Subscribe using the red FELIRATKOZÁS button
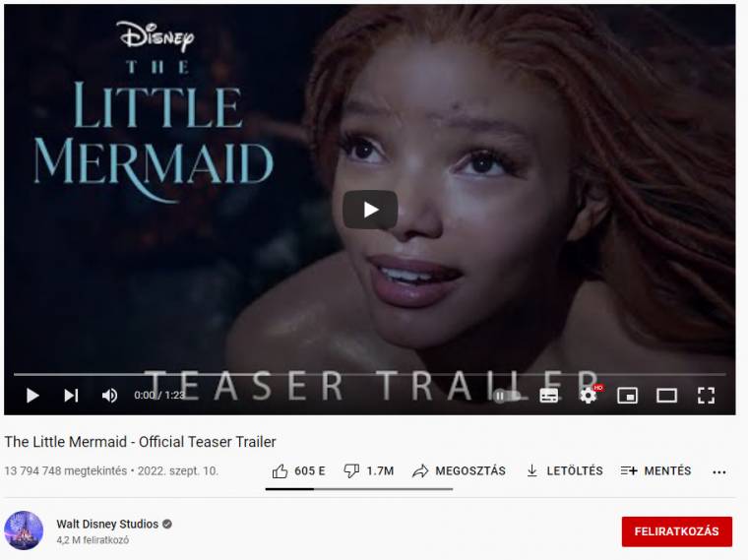This screenshot has width=748, height=560. tap(676, 531)
